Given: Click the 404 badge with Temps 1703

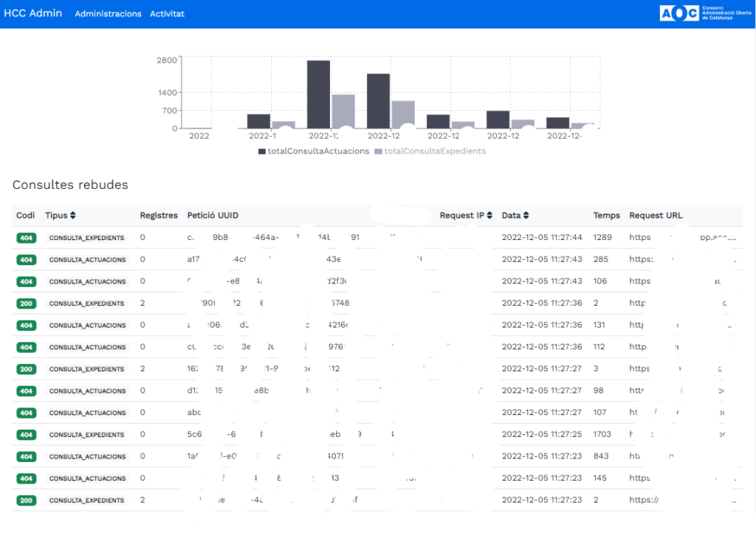Looking at the screenshot, I should [x=26, y=435].
